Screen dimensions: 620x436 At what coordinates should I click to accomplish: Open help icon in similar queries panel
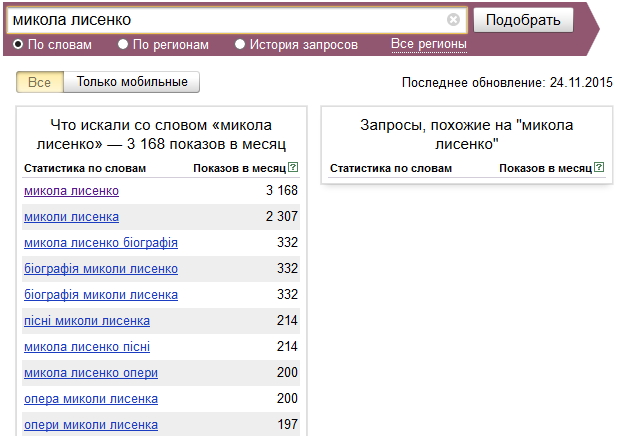click(599, 167)
